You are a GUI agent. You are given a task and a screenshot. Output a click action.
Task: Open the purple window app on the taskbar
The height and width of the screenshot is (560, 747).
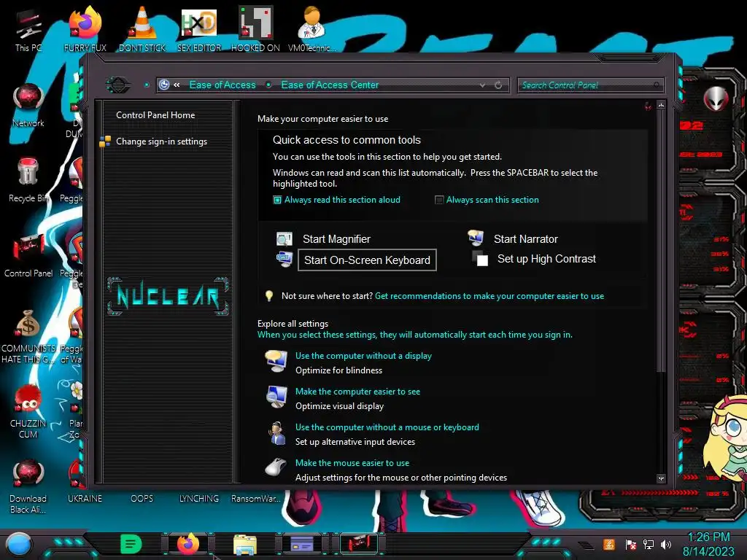coord(302,543)
